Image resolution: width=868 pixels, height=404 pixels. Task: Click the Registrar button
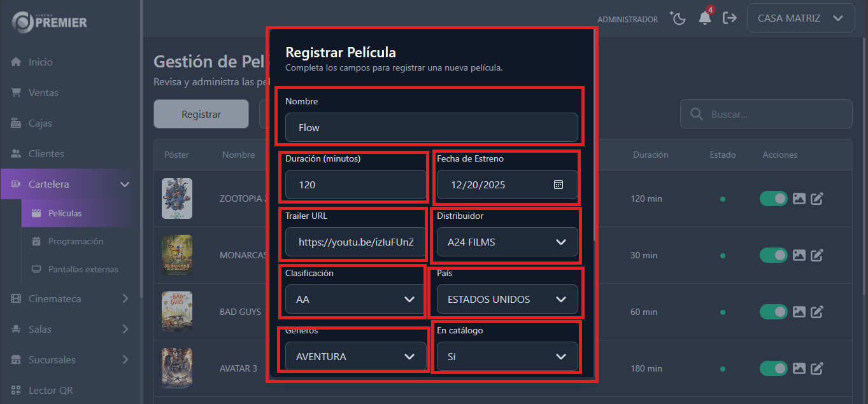201,115
